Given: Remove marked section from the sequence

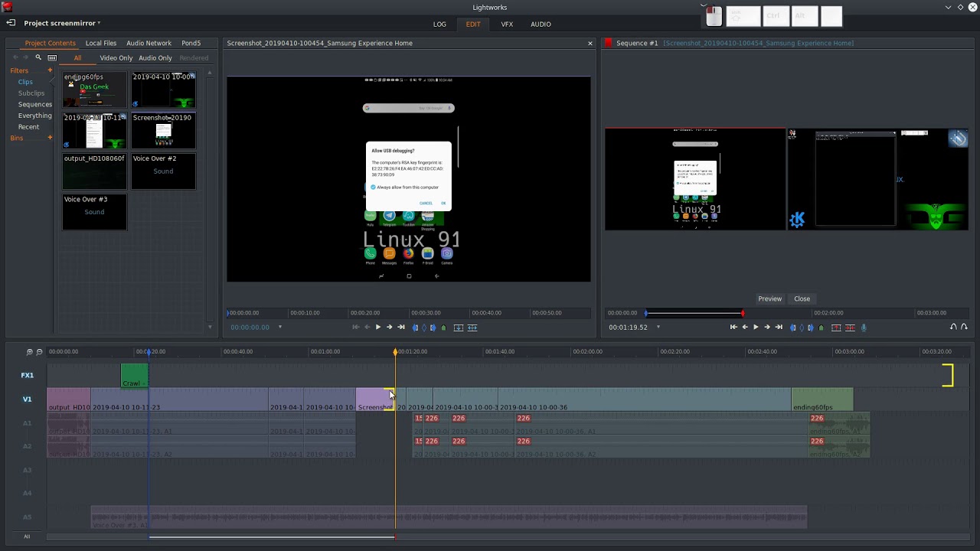Looking at the screenshot, I should coord(836,328).
